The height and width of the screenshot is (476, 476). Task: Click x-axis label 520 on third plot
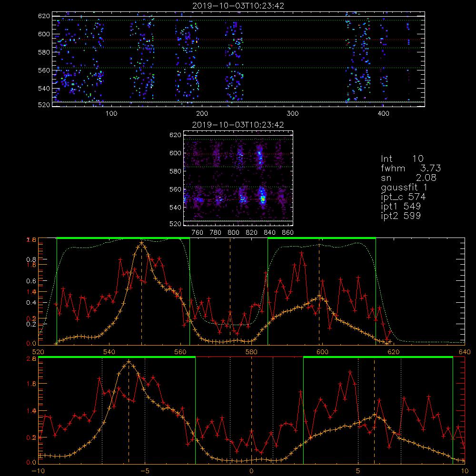pyautogui.click(x=38, y=352)
